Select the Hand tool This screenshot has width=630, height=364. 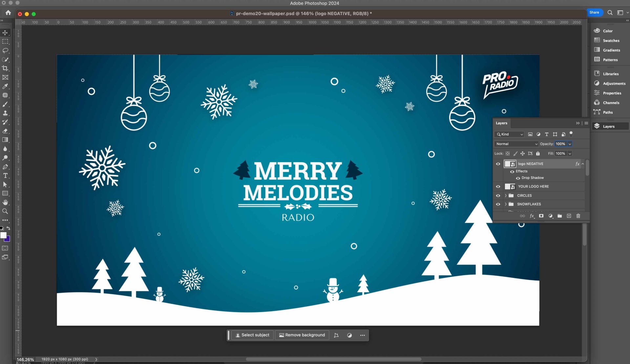click(5, 202)
